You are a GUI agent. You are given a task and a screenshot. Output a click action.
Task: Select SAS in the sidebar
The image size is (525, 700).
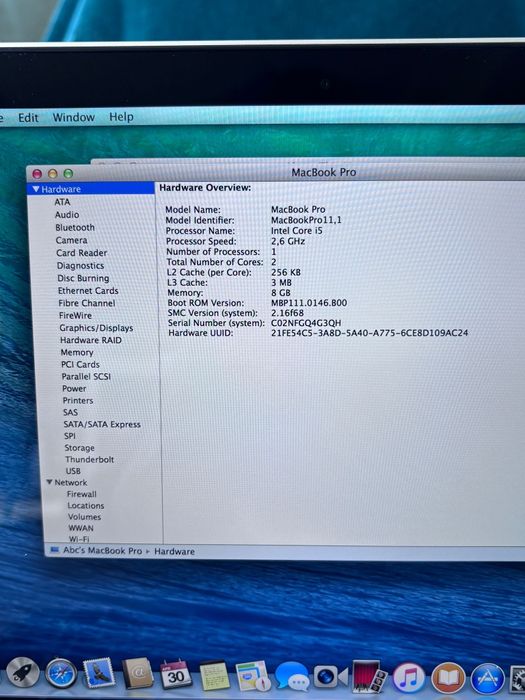71,412
